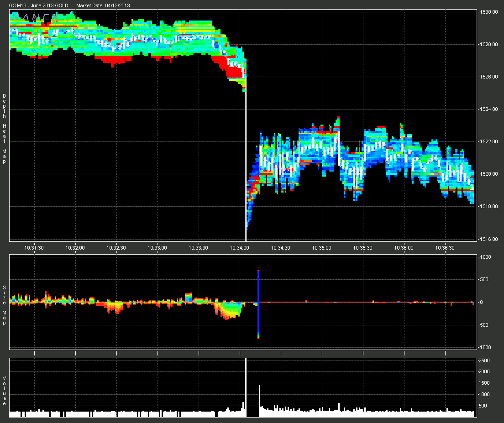This screenshot has height=423, width=504.
Task: Click the Size Map vertical label
Action: click(x=5, y=305)
